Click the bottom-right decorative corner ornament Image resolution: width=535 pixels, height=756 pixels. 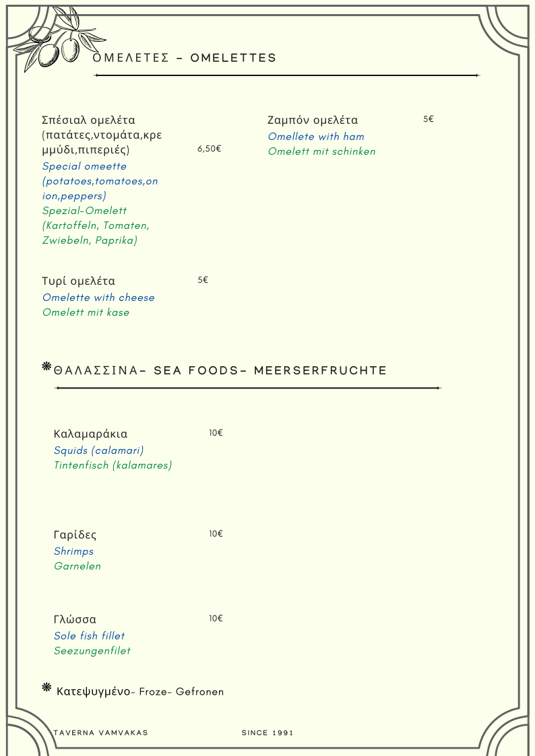pyautogui.click(x=506, y=731)
